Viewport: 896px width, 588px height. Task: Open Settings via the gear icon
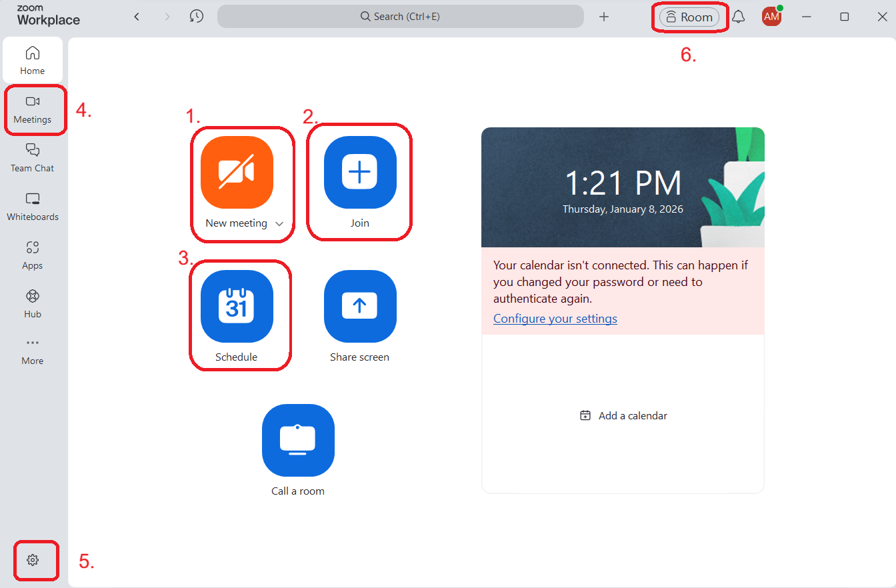coord(33,560)
